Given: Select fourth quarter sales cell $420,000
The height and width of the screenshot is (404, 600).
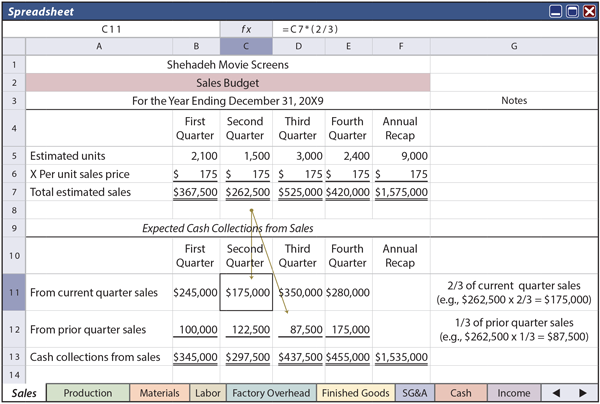Looking at the screenshot, I should tap(349, 192).
